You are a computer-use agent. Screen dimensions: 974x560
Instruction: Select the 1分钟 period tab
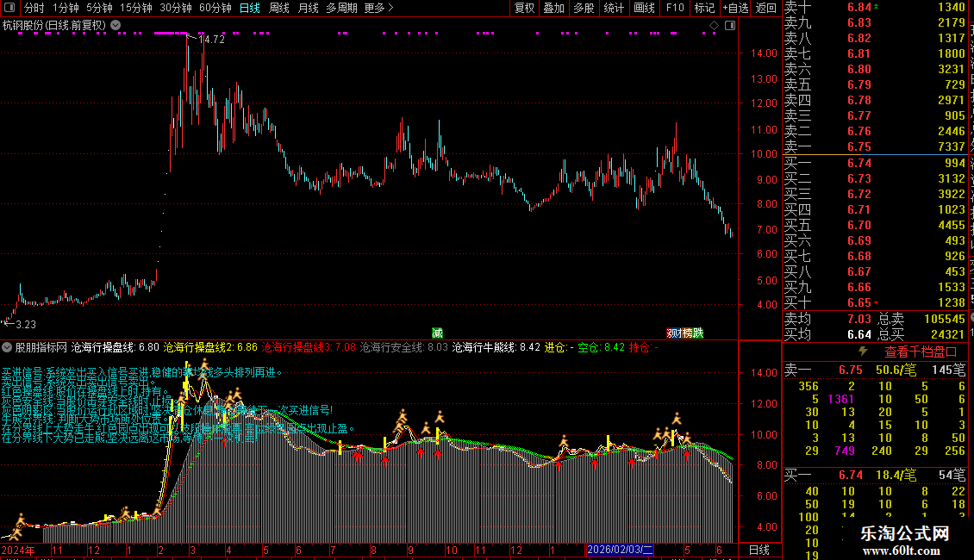click(x=66, y=8)
